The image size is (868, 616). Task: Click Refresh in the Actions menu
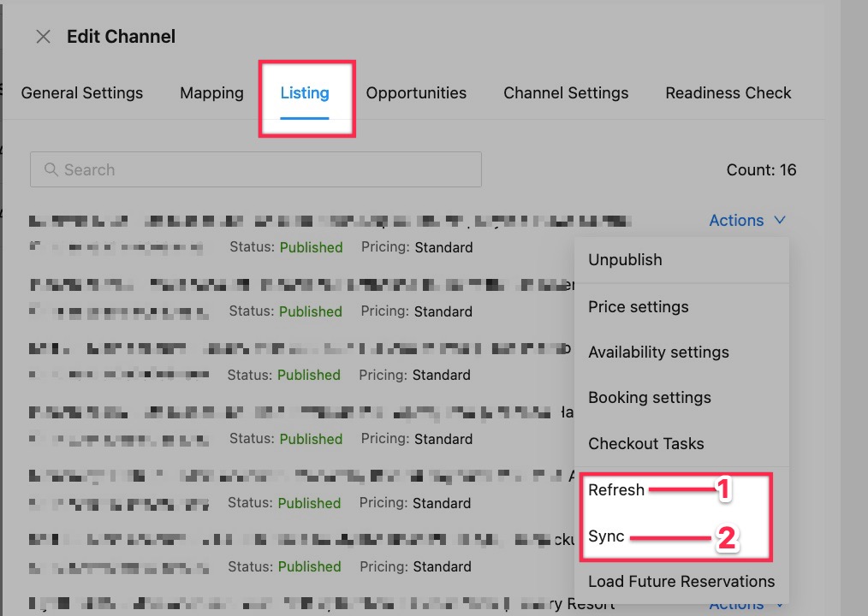pos(616,490)
